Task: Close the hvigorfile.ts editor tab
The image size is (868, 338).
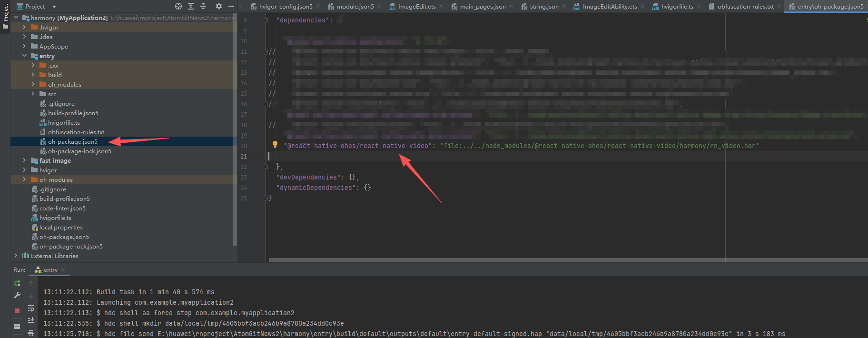Action: pos(699,7)
